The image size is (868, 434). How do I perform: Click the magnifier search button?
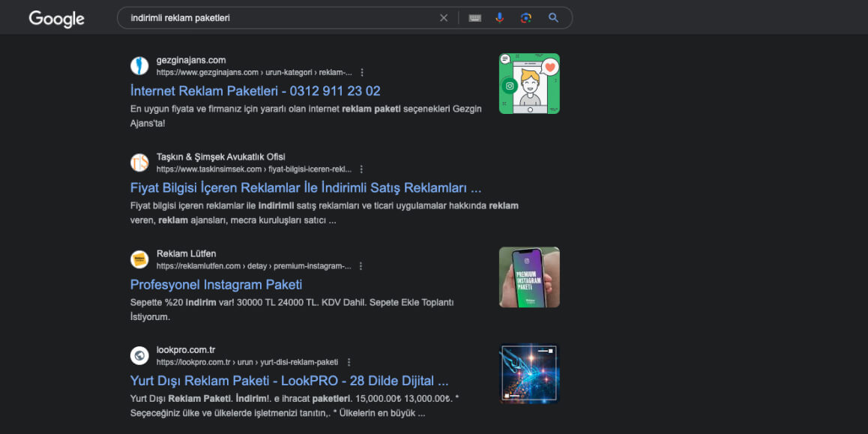coord(554,18)
